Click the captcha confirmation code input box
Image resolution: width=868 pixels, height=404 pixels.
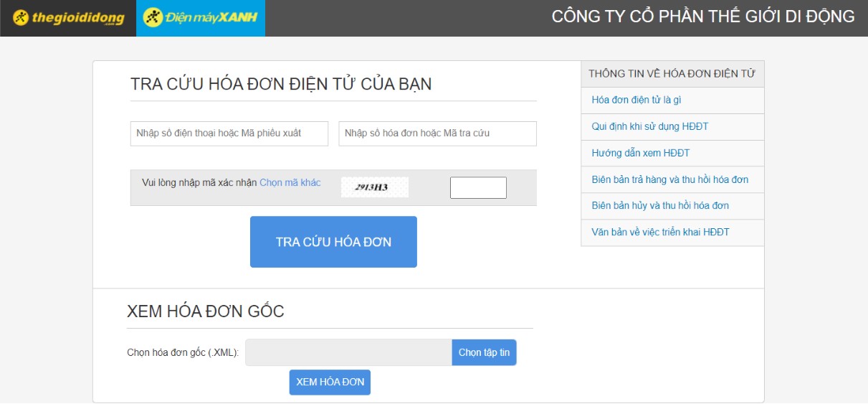tap(478, 188)
